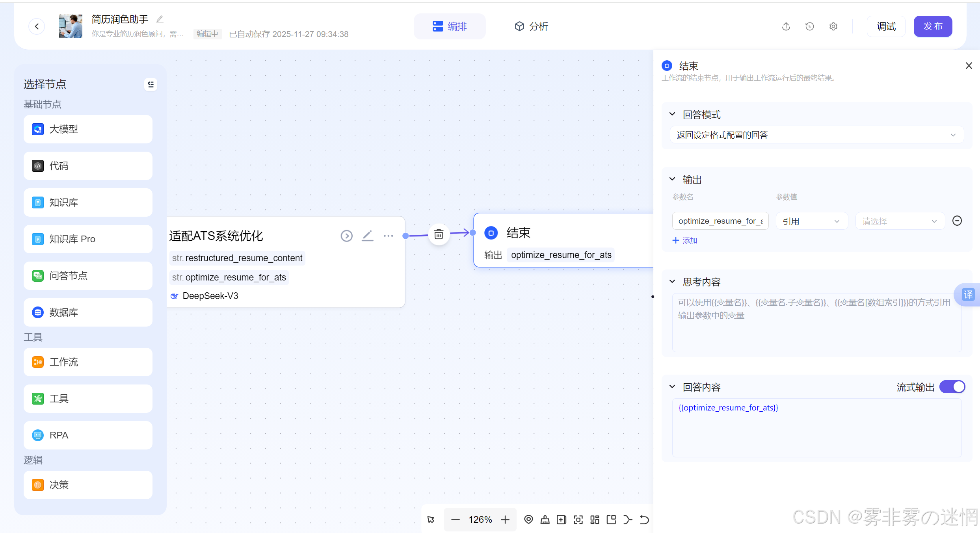Click the undo arrow in bottom toolbar
This screenshot has width=980, height=533.
pos(644,520)
